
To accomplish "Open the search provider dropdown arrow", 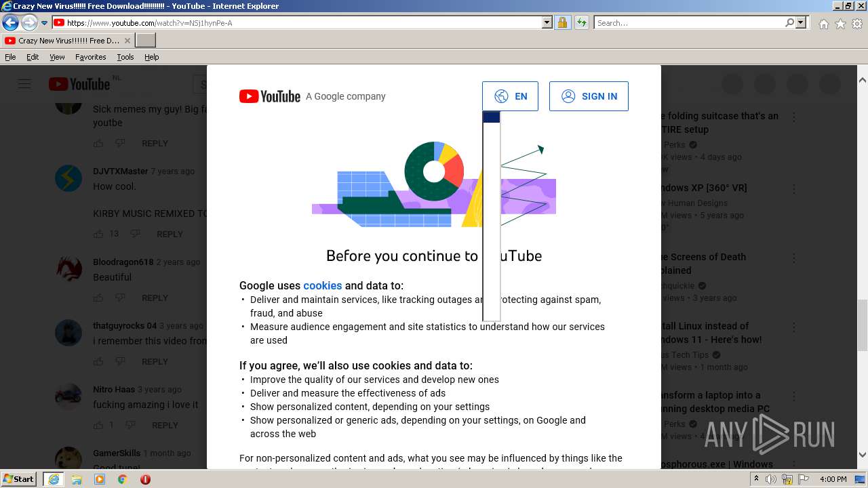I will 801,23.
